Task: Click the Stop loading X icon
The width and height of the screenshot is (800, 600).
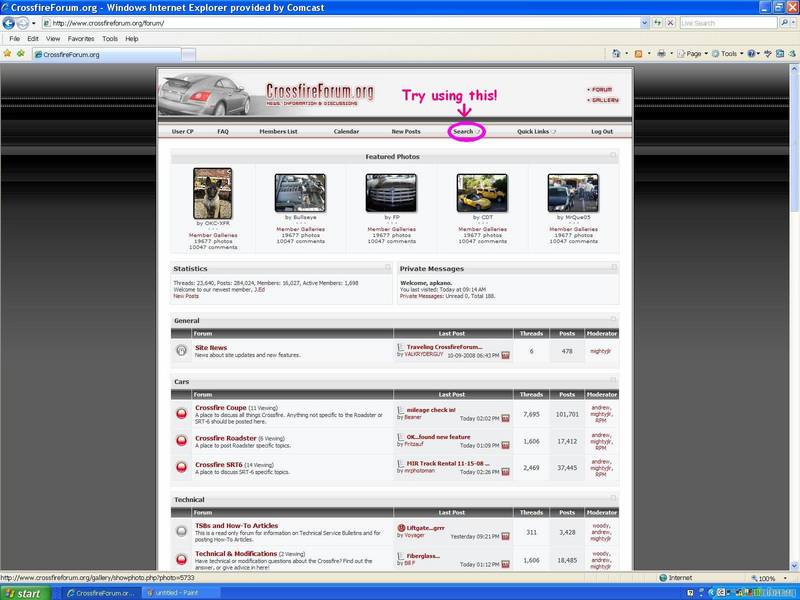Action: [x=671, y=23]
